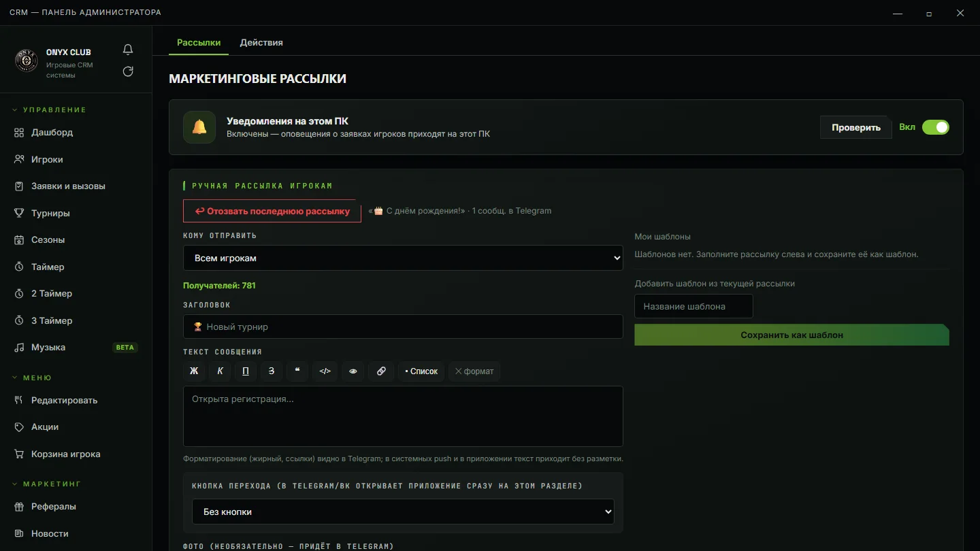Toggle spoiler text with the eye icon
980x551 pixels.
(353, 371)
